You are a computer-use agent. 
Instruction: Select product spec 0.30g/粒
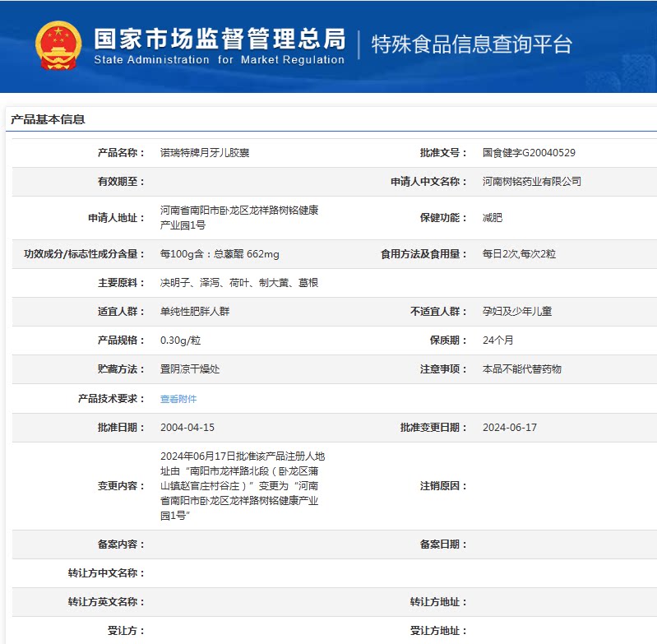181,341
